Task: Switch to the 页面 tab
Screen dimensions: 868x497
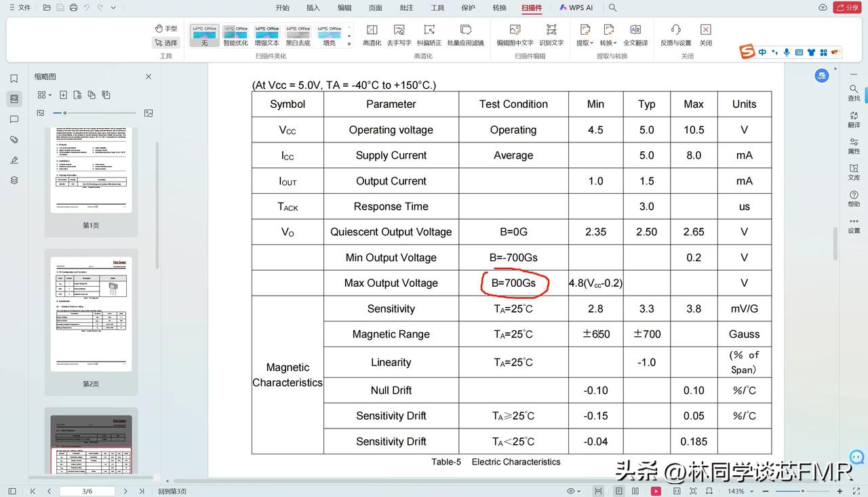Action: (375, 7)
